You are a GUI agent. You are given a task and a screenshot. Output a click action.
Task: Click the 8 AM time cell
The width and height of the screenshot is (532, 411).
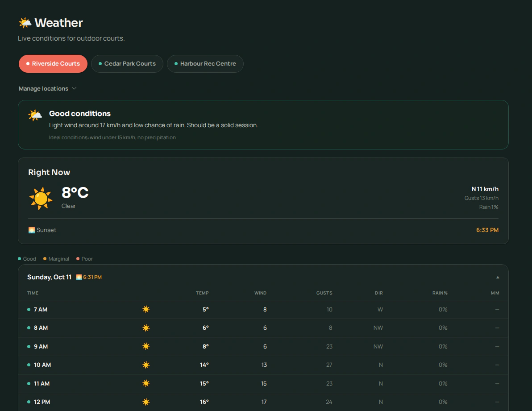[x=41, y=328]
